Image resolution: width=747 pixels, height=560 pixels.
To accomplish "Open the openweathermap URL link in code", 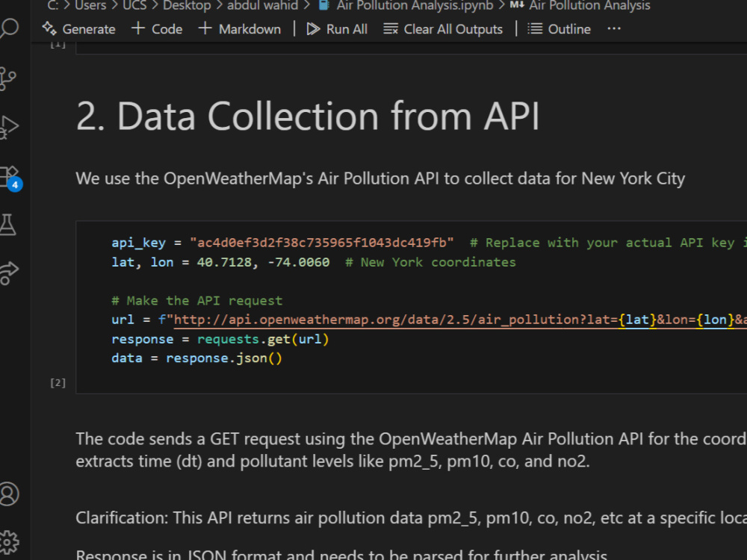I will pos(459,320).
